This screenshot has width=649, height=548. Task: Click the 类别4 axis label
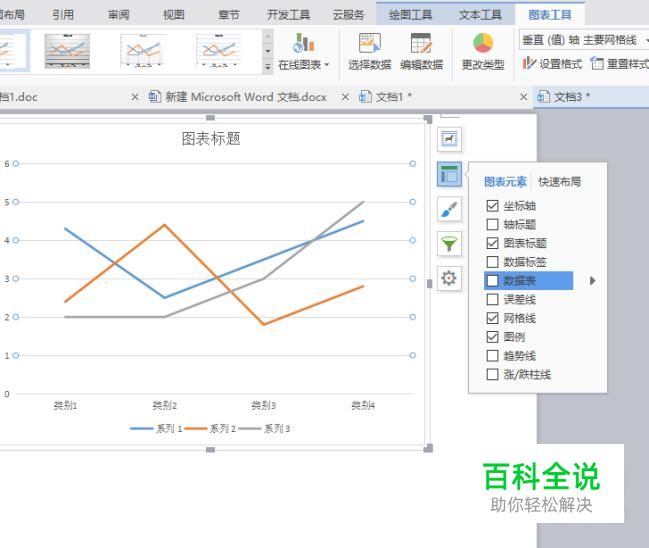point(363,405)
